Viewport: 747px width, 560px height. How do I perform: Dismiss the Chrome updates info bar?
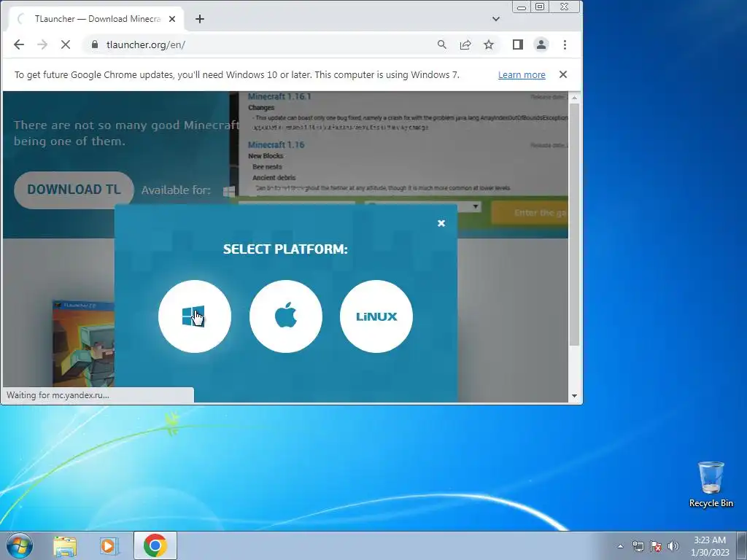[x=563, y=74]
